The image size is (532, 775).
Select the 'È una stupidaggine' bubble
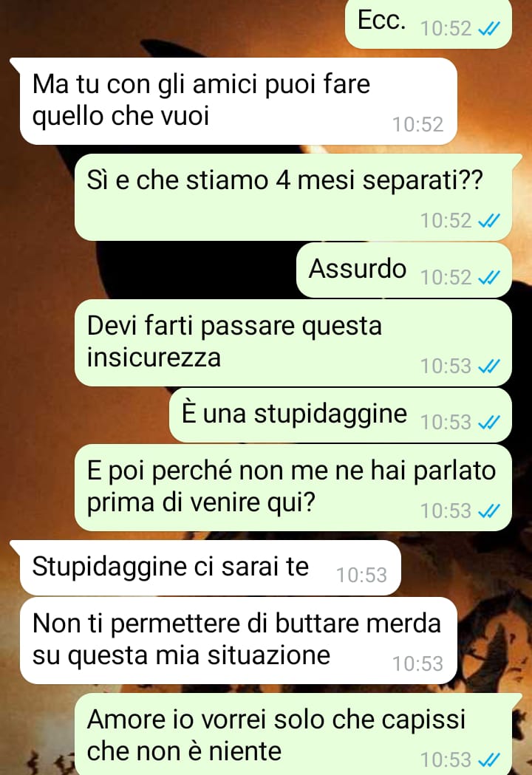pos(340,415)
